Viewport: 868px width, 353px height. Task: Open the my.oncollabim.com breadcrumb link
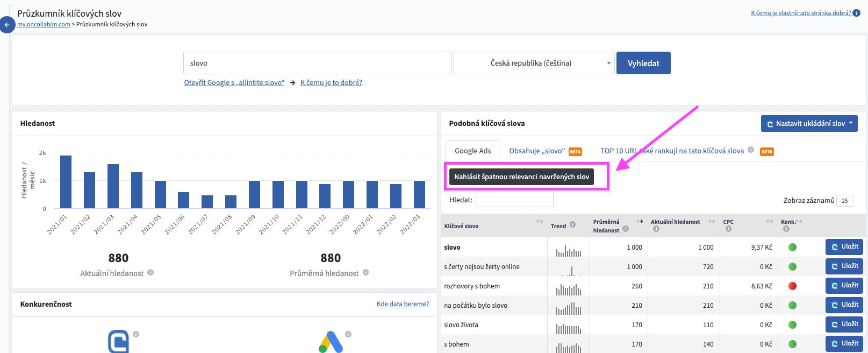point(44,24)
